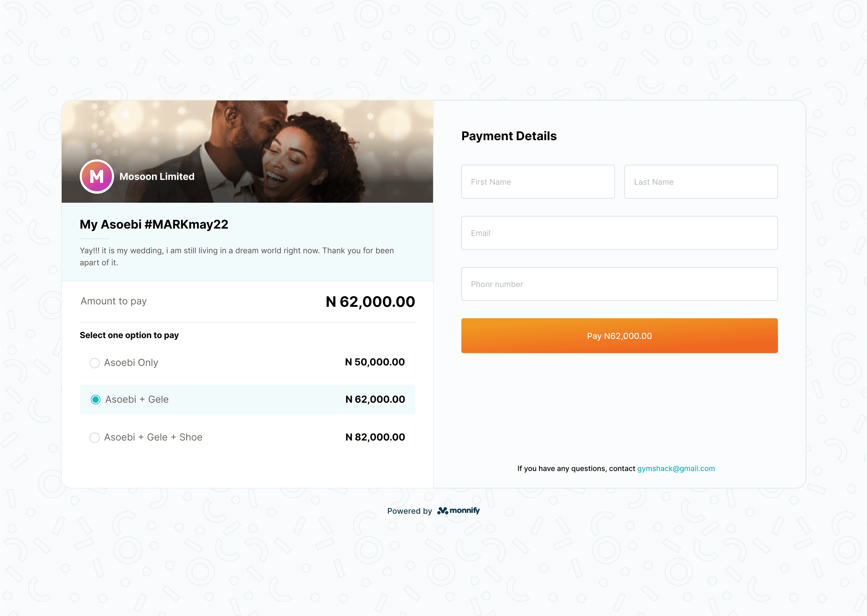Click the N 62,000.00 highlighted option price
The width and height of the screenshot is (867, 616).
[x=375, y=399]
